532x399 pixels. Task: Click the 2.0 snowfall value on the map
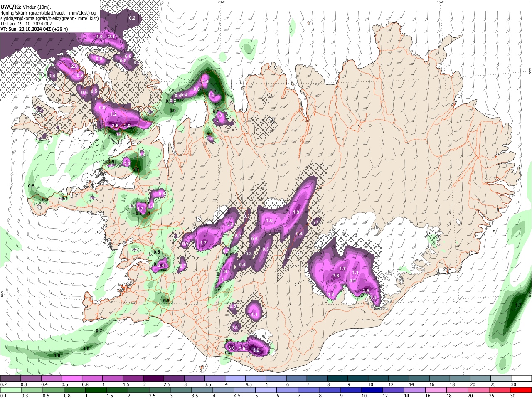pos(75,66)
